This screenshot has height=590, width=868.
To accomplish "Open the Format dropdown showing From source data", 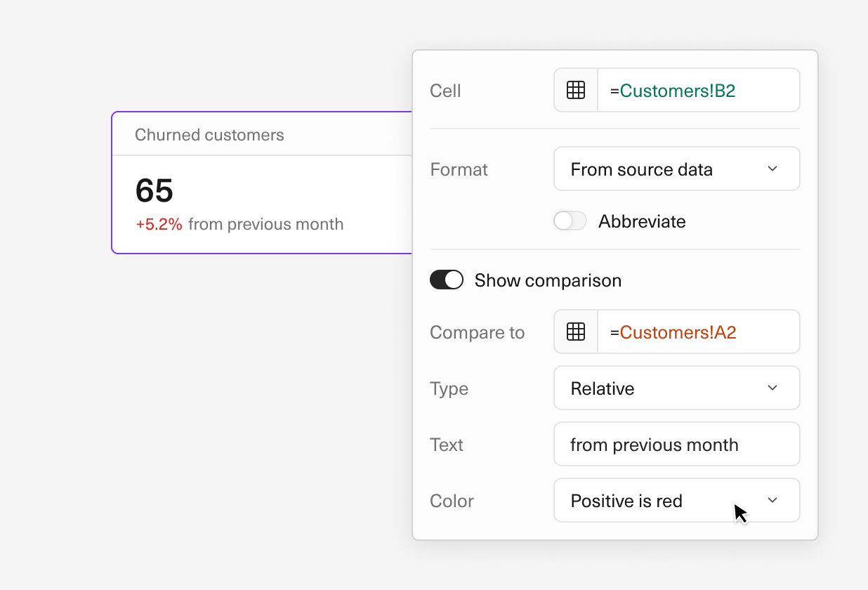I will coord(676,169).
